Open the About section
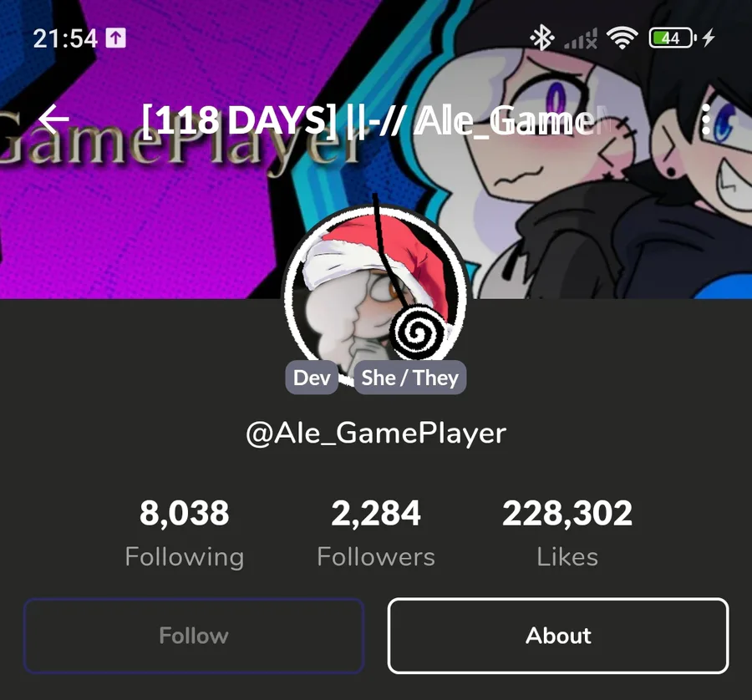The image size is (752, 700). (558, 636)
